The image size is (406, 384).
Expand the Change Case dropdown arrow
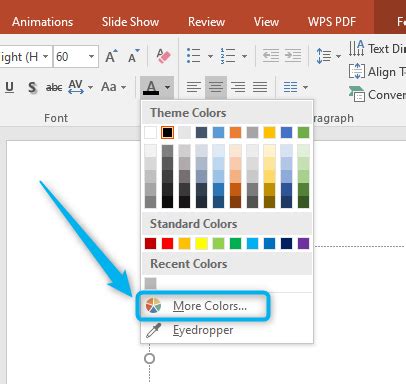[123, 87]
